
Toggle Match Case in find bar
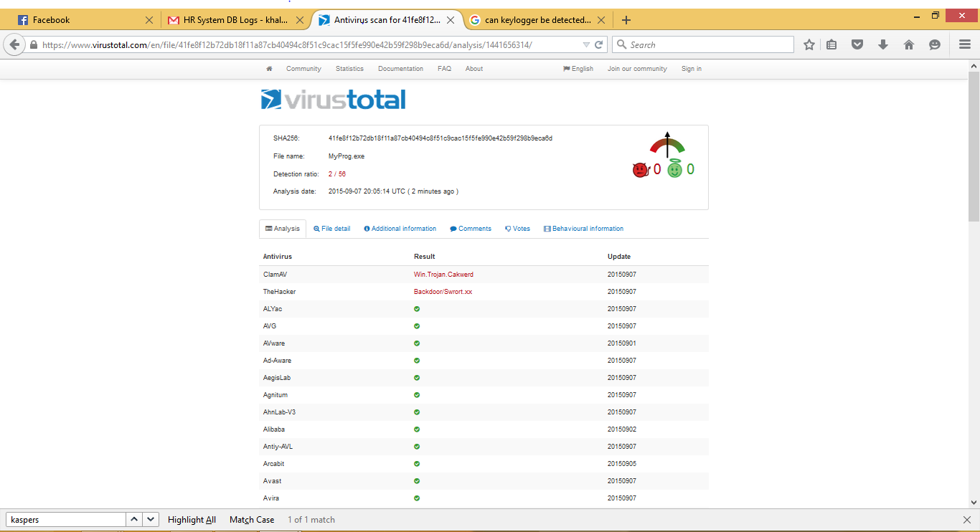252,520
